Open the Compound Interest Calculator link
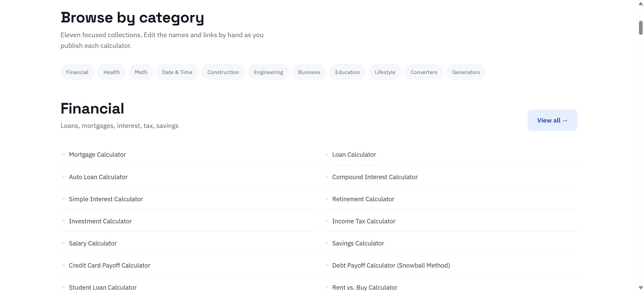 375,177
